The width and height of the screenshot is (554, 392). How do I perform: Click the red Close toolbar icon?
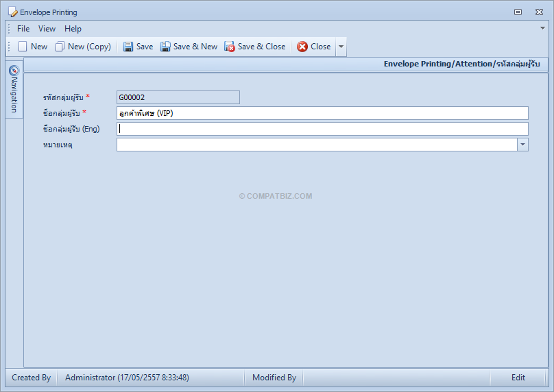point(302,47)
